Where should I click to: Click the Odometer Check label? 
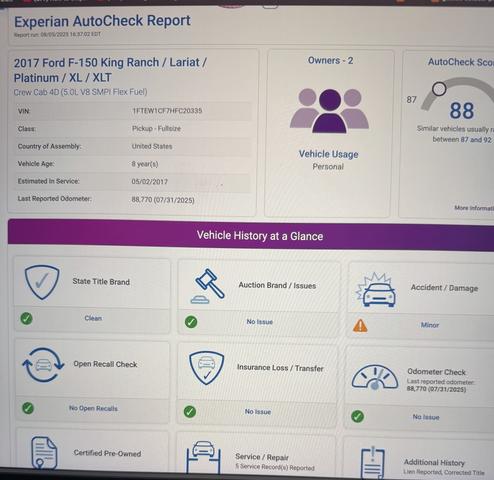437,372
